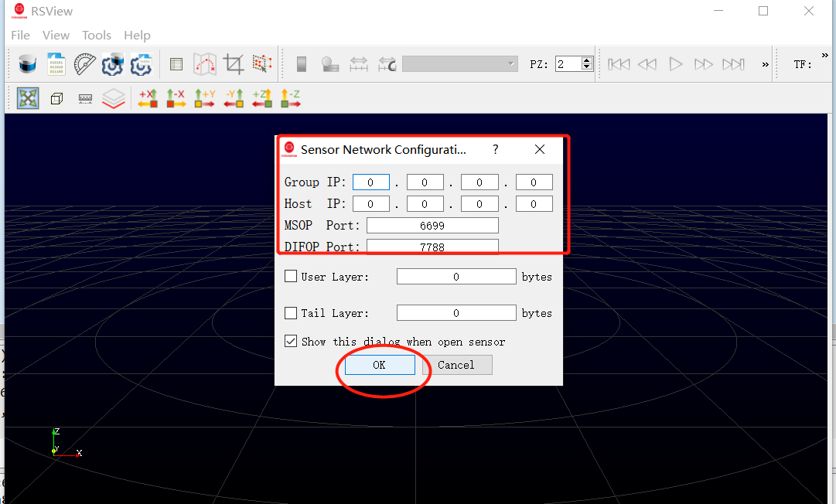
Task: Click the DIFOP Port field showing 7788
Action: tap(432, 246)
